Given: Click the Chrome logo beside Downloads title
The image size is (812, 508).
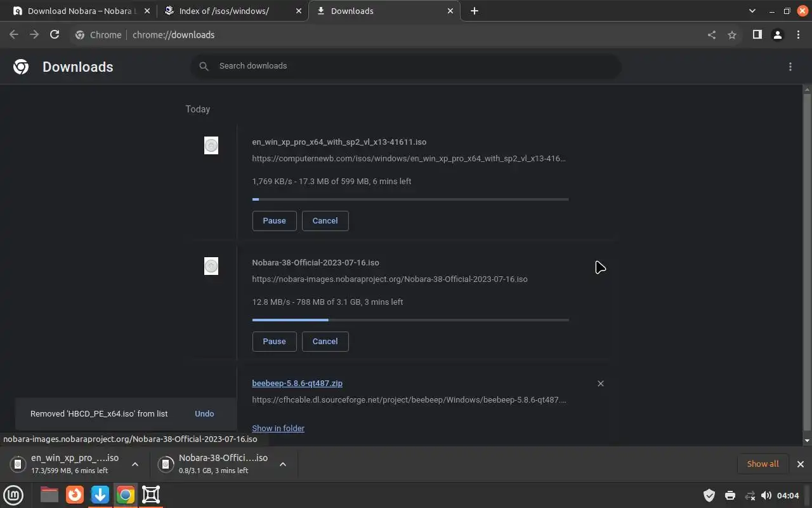Looking at the screenshot, I should (21, 67).
